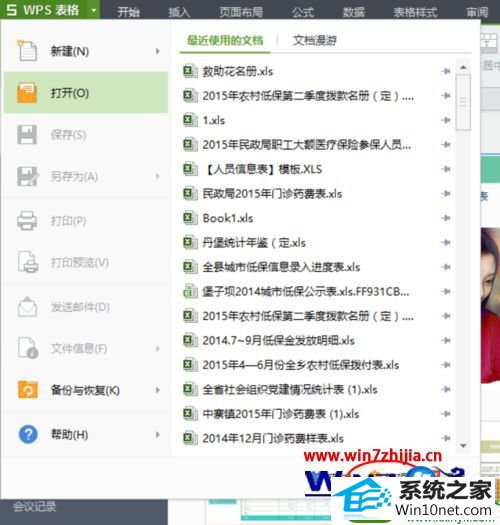Click the scroll up arrow of file list
500x525 pixels.
point(463,67)
